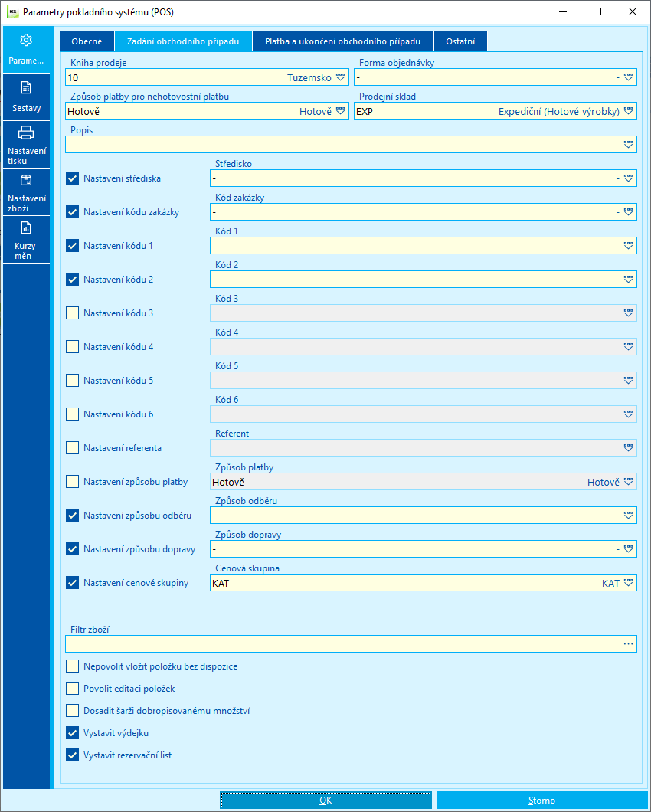
Task: Enable Nastavení referenta checkbox
Action: 73,448
